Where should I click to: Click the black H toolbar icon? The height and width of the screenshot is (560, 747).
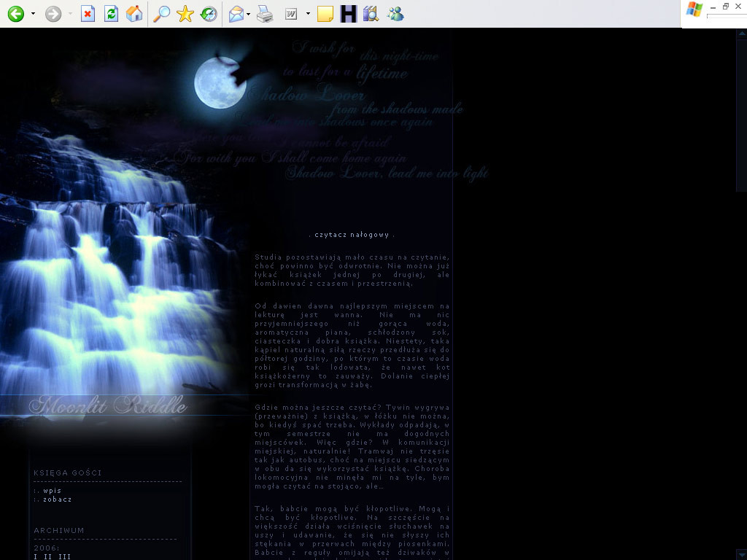tap(348, 14)
